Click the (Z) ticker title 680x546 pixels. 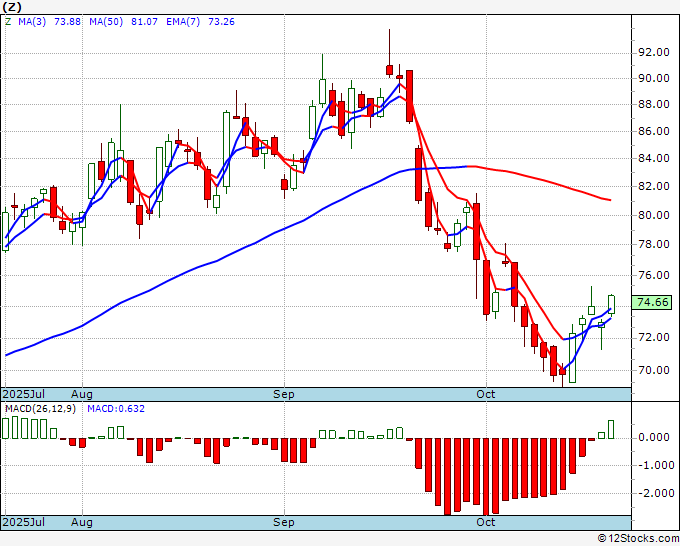point(12,7)
